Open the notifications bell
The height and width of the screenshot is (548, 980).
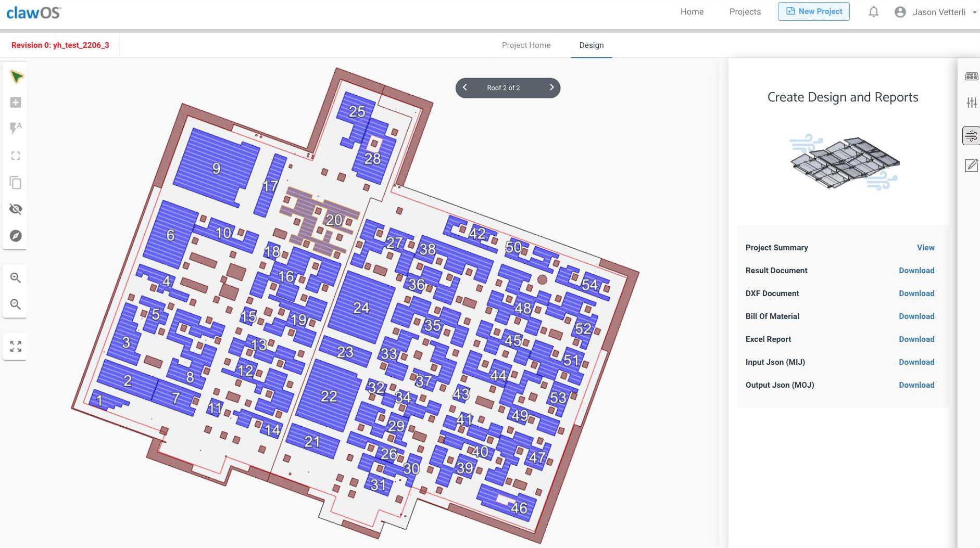pos(873,12)
